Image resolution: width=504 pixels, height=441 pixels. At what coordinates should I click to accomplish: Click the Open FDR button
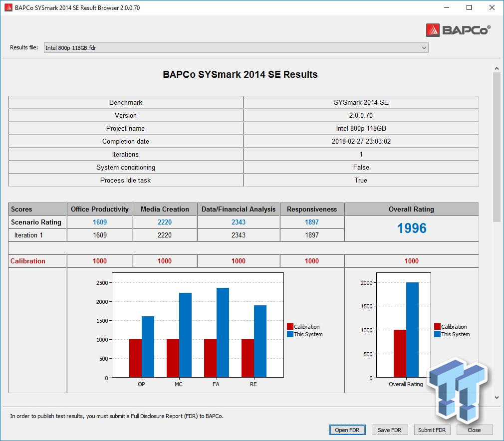347,430
